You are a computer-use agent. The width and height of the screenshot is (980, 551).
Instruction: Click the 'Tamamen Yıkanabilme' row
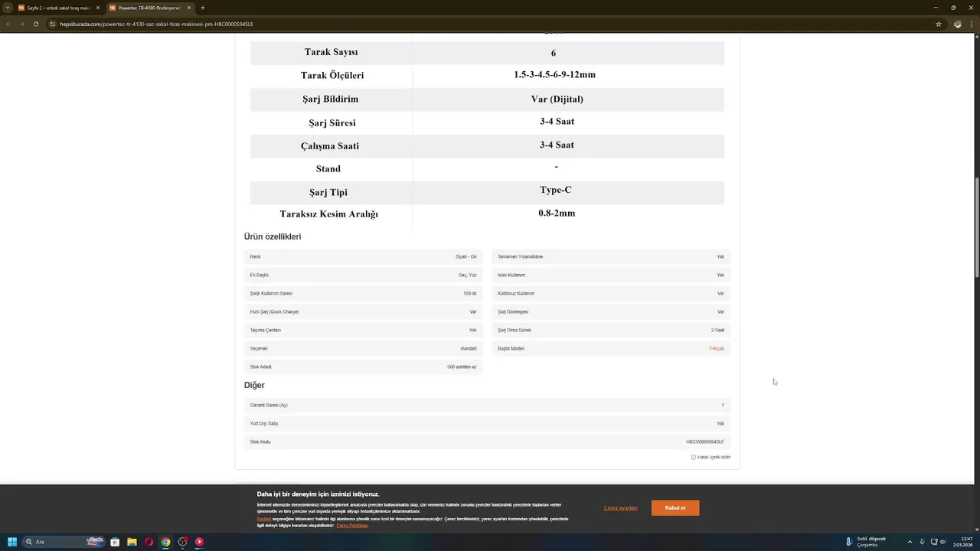pyautogui.click(x=611, y=256)
